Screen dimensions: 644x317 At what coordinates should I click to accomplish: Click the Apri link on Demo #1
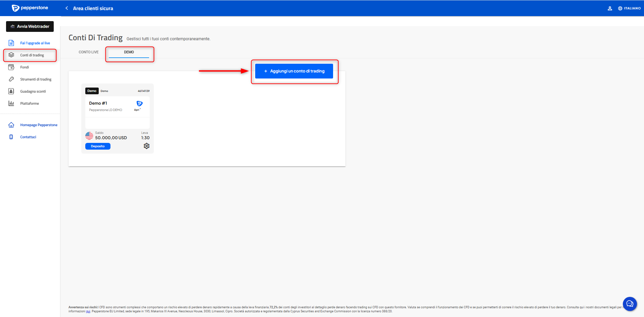click(137, 110)
